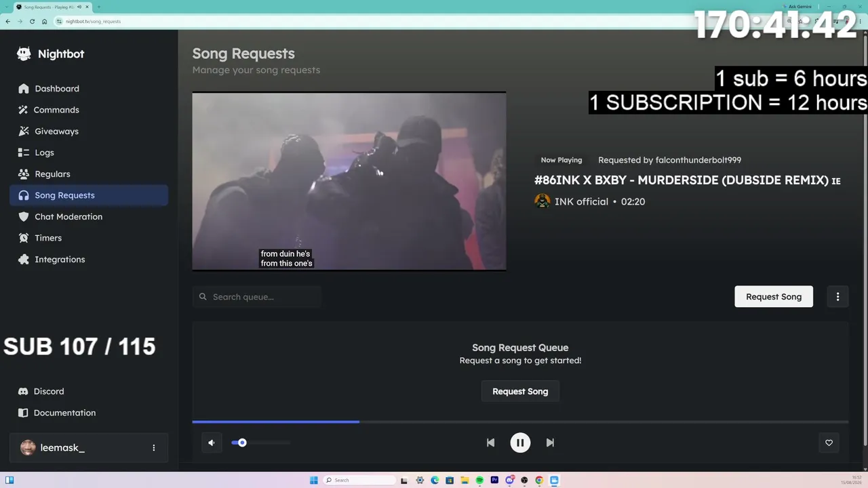Open Spotify from the taskbar
The width and height of the screenshot is (868, 488).
pyautogui.click(x=479, y=480)
